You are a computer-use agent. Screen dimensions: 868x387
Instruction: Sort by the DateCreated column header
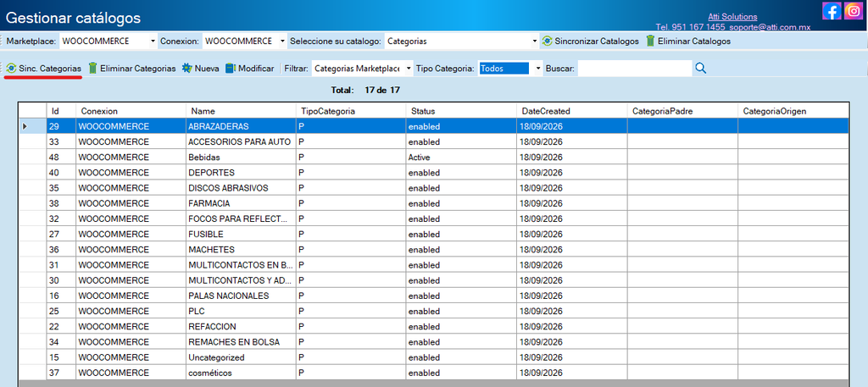572,111
